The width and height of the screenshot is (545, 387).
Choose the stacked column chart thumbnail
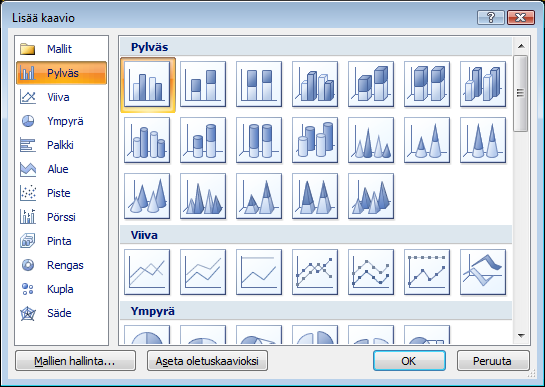coord(203,84)
